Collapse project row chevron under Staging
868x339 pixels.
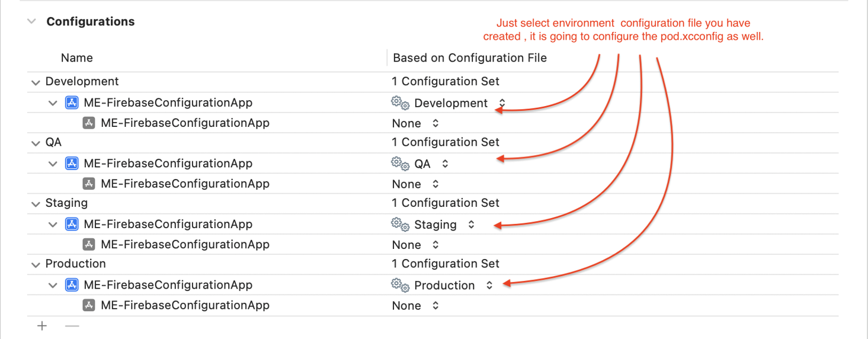[x=53, y=225]
